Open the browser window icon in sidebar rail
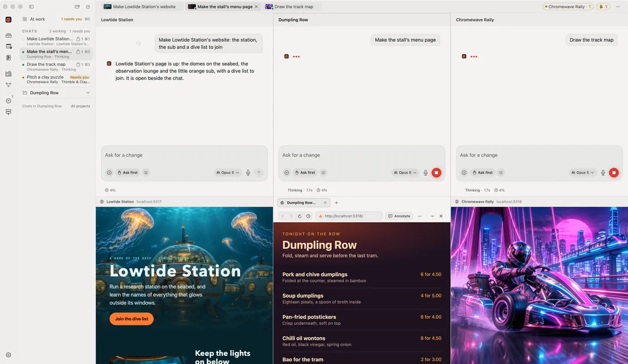Viewport: 628px width, 364px height. pyautogui.click(x=8, y=47)
